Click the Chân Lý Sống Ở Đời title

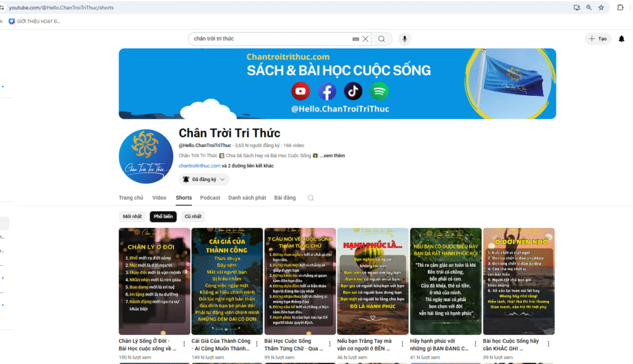147,345
